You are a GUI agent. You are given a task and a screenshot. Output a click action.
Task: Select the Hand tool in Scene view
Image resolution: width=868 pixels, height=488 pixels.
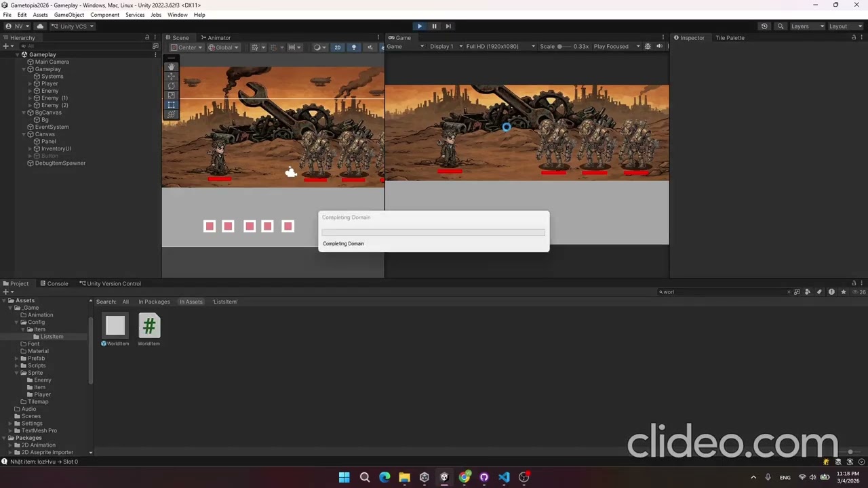171,66
